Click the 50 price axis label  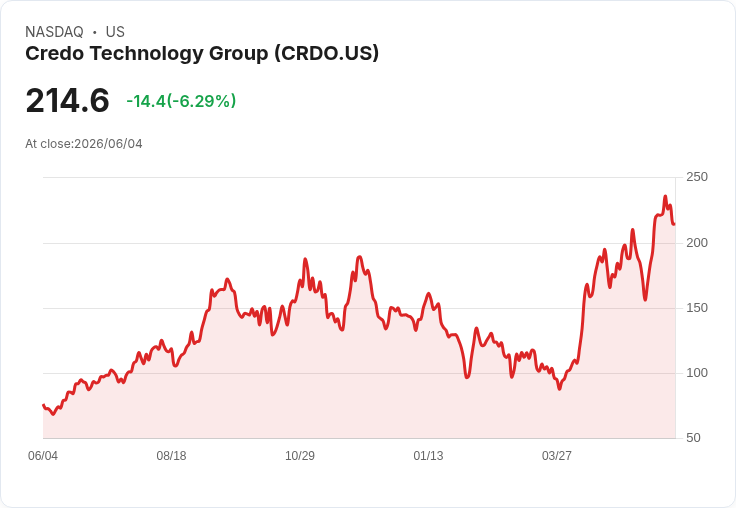pyautogui.click(x=693, y=438)
